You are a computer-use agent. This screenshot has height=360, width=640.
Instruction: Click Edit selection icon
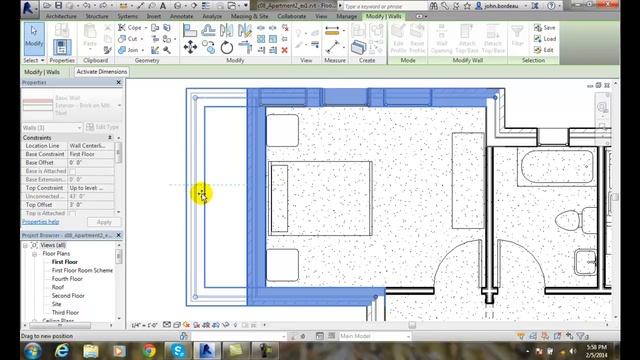[544, 50]
